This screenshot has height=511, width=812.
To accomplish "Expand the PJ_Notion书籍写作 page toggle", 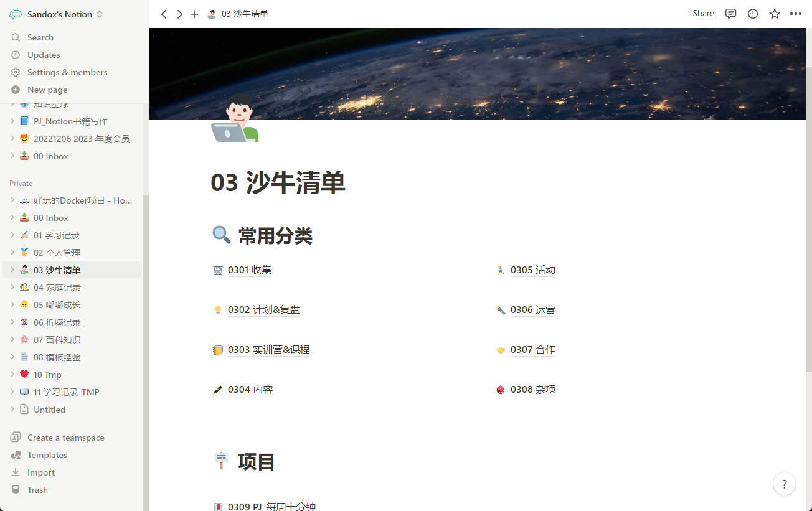I will (x=12, y=121).
